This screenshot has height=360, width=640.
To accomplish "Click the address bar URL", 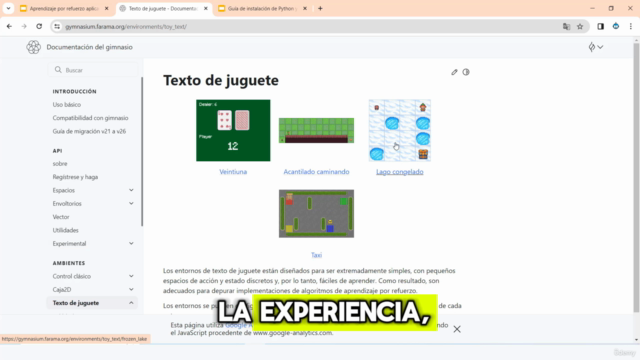I will 126,27.
